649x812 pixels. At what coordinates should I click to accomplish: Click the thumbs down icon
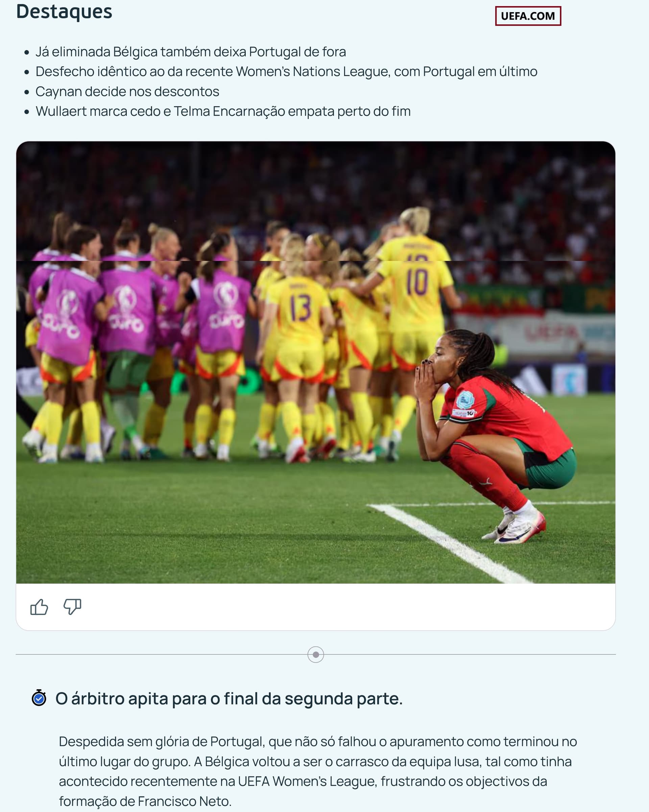click(x=72, y=607)
